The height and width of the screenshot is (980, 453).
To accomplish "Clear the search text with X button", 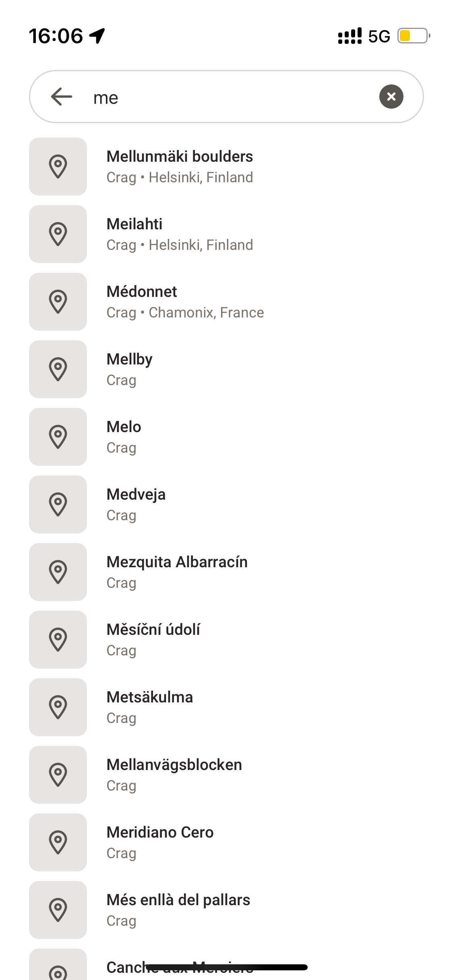I will point(391,97).
